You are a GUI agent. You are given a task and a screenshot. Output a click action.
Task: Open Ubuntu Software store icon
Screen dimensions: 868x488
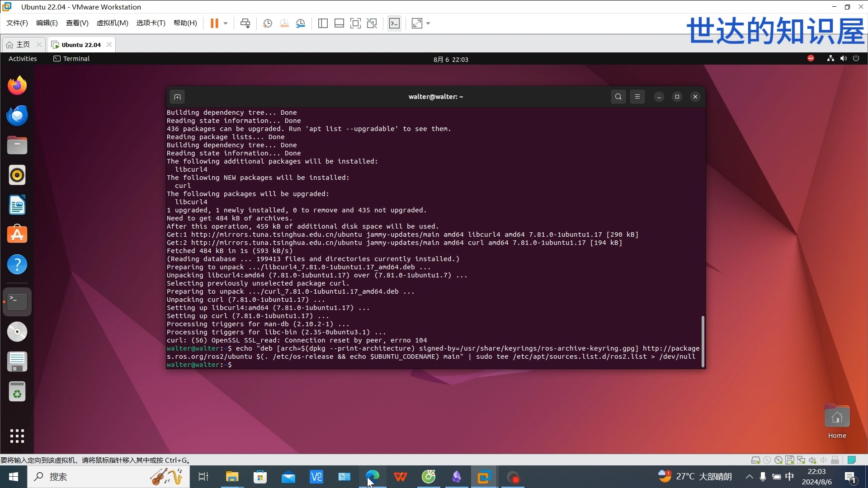[x=17, y=235]
